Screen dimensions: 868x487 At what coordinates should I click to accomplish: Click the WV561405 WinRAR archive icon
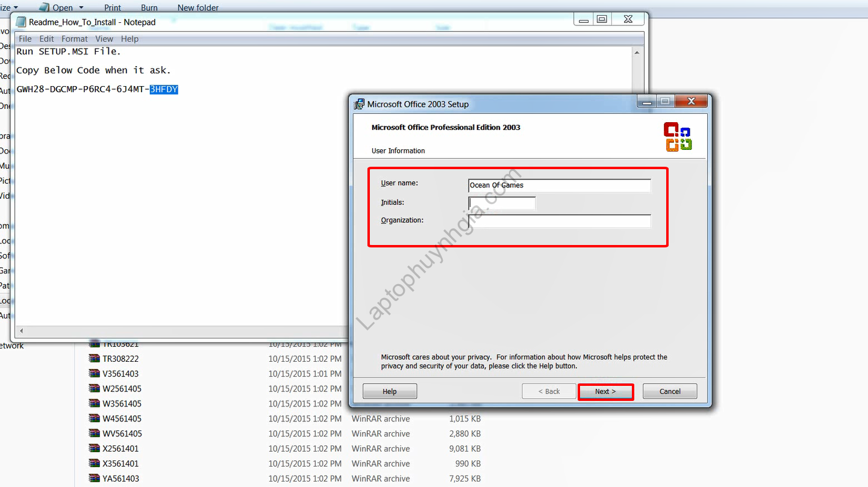click(94, 433)
